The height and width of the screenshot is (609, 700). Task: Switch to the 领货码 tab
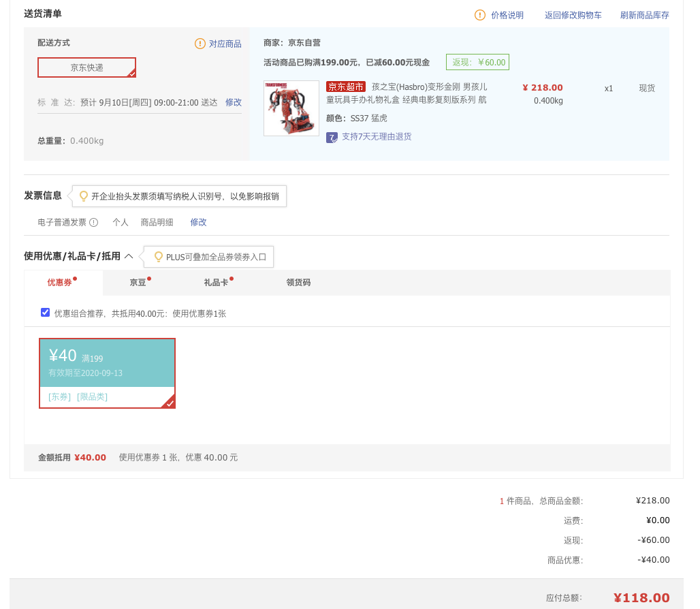(298, 282)
